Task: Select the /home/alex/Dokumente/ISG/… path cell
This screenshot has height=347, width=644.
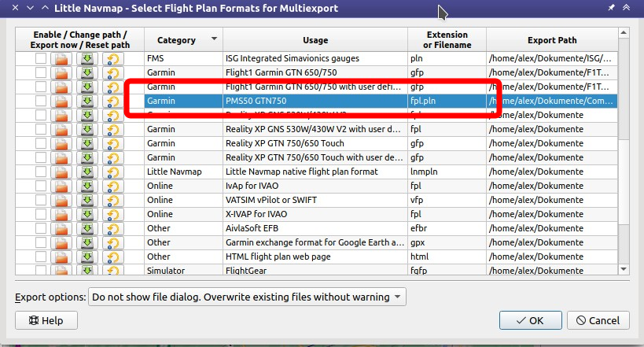Action: tap(552, 58)
